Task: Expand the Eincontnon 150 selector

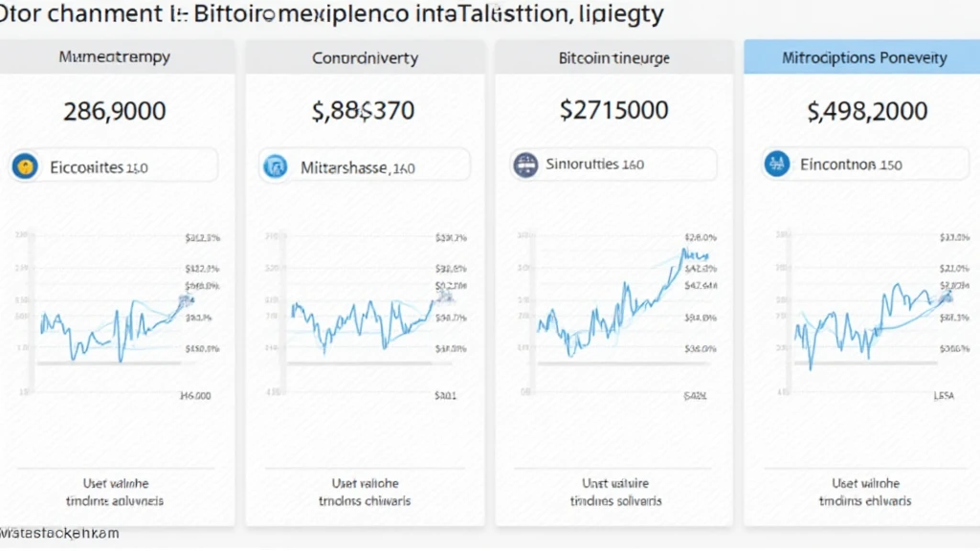Action: click(863, 165)
